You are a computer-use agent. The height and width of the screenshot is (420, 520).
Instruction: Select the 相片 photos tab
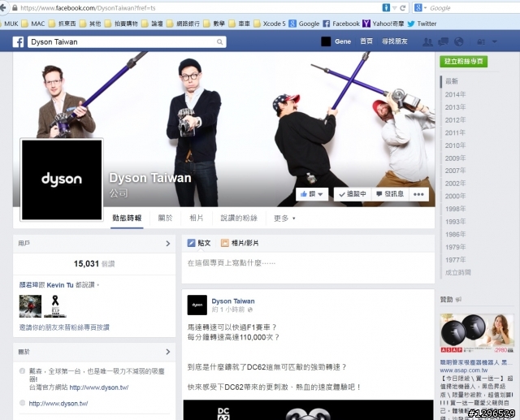click(x=196, y=218)
